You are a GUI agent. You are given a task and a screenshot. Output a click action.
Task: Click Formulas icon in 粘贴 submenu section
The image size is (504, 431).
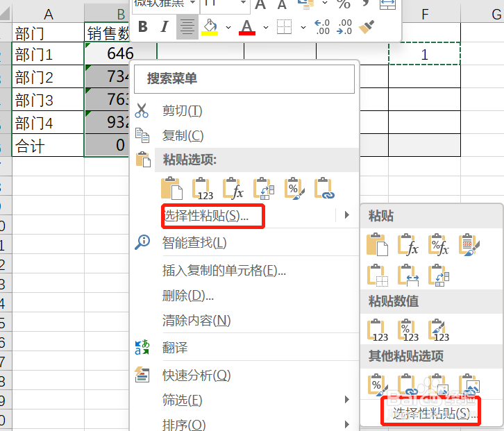coord(408,244)
